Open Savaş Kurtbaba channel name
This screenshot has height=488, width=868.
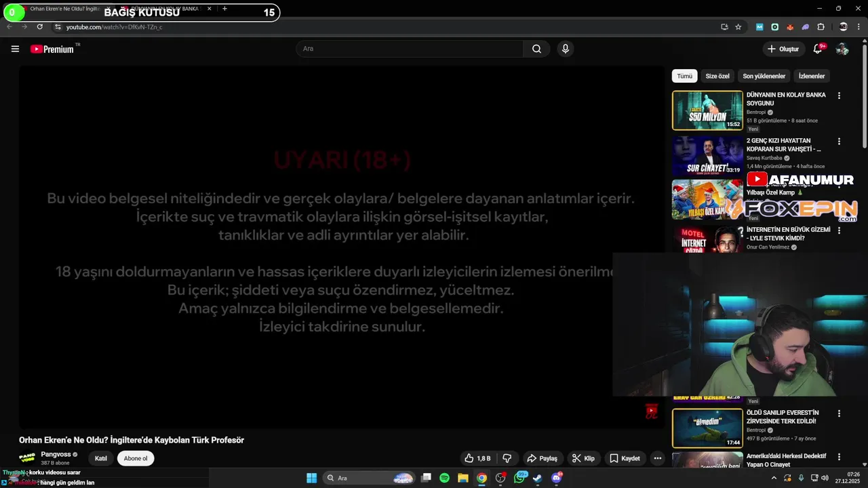click(x=764, y=158)
